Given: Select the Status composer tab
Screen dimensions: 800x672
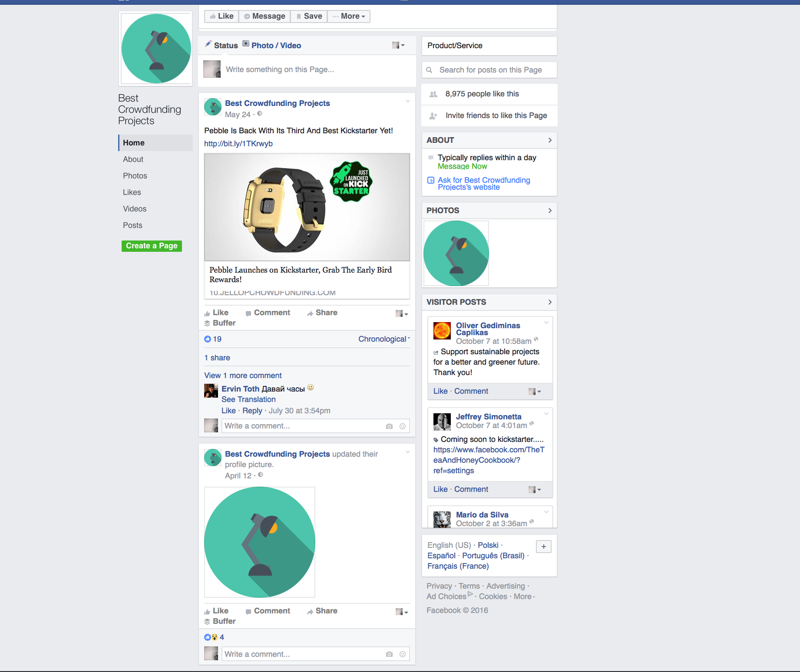Looking at the screenshot, I should 221,45.
